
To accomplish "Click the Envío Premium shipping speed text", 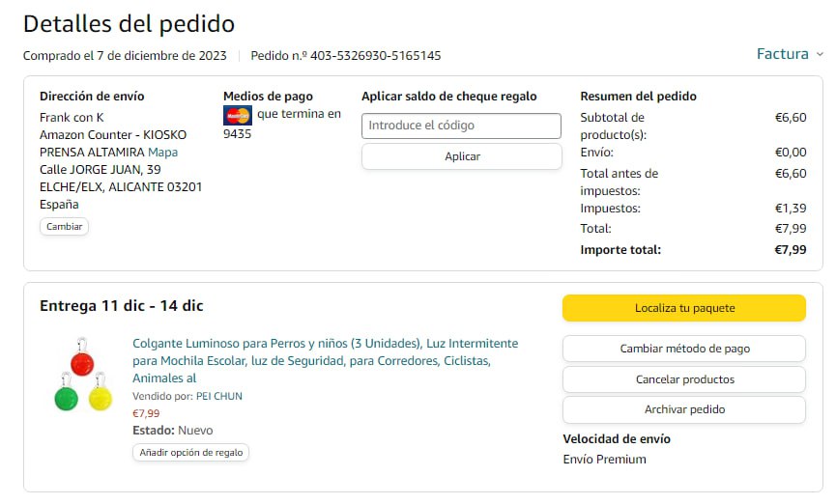I will coord(604,460).
